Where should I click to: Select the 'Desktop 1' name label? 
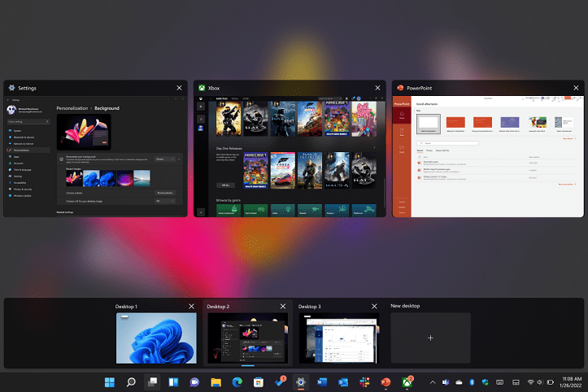126,307
